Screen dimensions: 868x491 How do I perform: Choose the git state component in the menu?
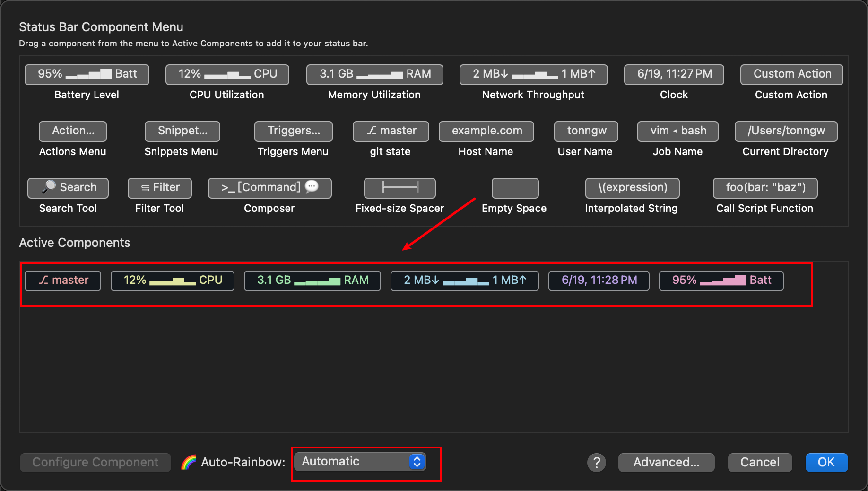391,131
